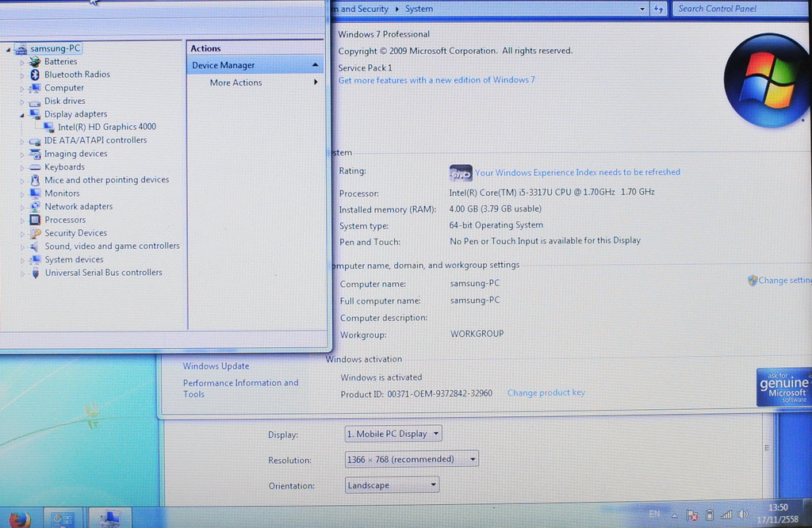Screen dimensions: 812x528
Task: Click Change settings link
Action: pyautogui.click(x=784, y=280)
